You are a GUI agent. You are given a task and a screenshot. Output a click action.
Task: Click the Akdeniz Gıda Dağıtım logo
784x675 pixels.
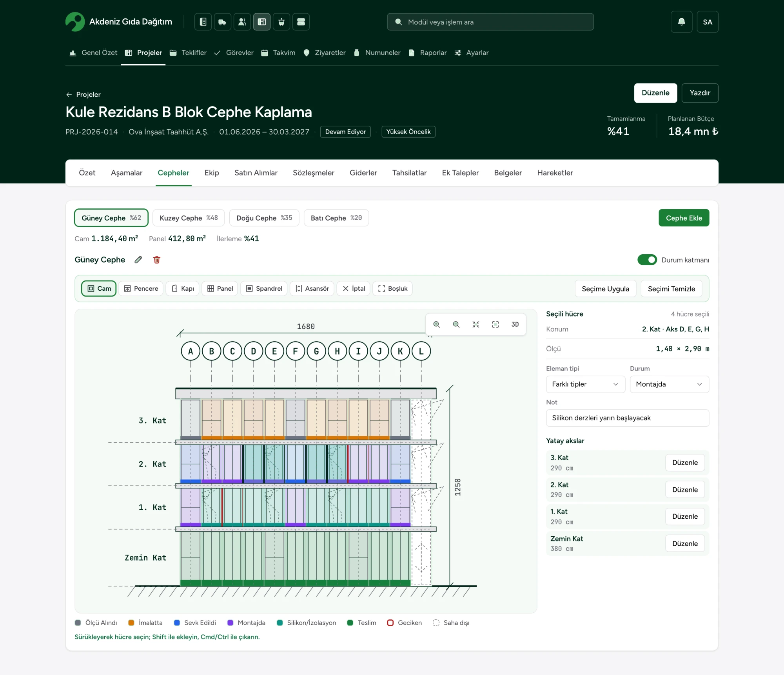[x=75, y=22]
